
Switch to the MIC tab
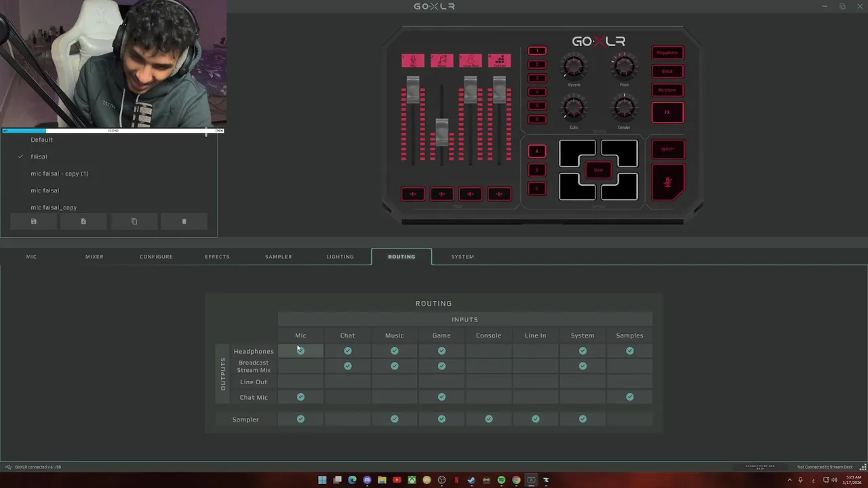tap(31, 257)
